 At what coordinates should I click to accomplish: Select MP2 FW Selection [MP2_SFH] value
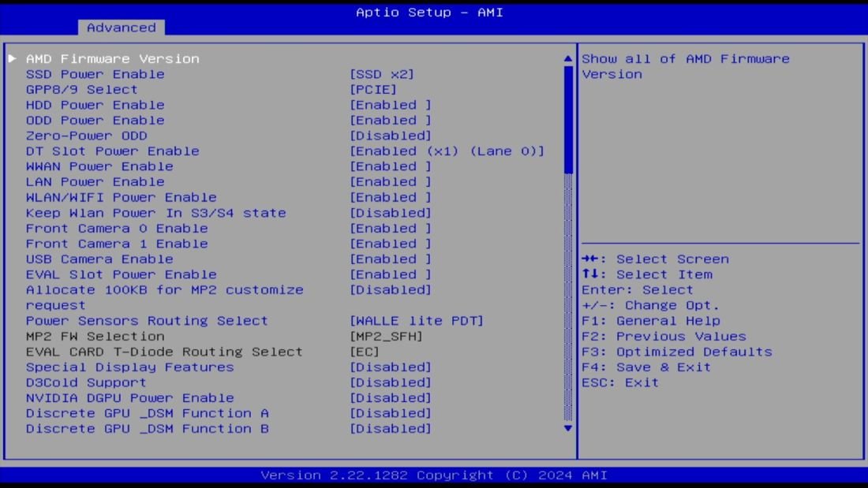386,337
